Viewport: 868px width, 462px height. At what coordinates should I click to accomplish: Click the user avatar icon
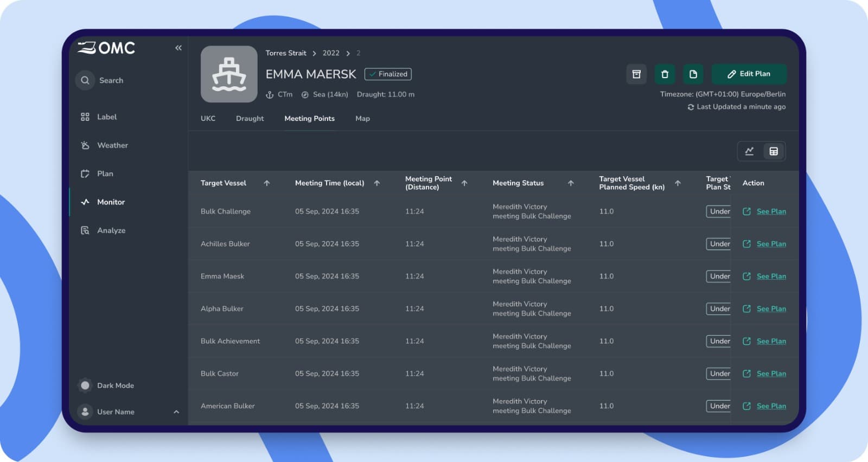tap(85, 412)
